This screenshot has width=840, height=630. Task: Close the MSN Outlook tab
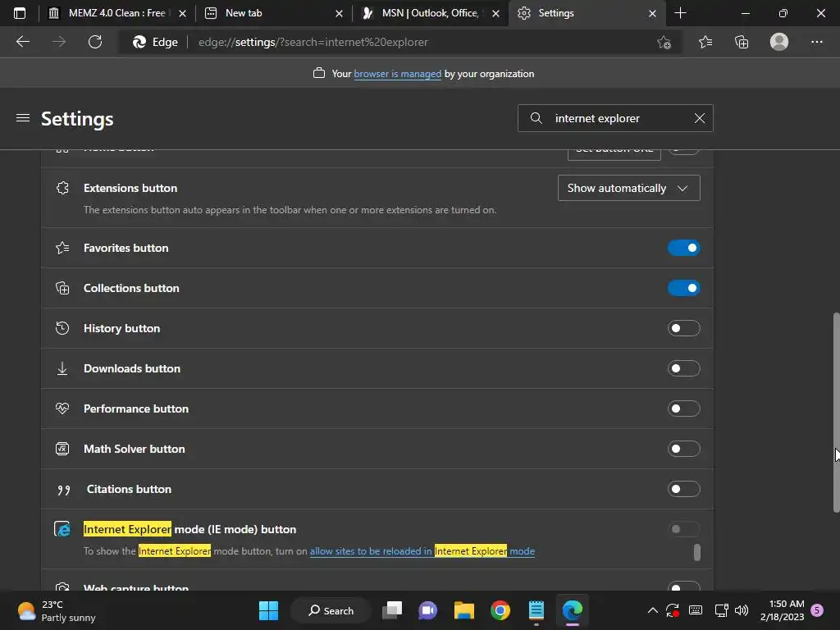495,13
